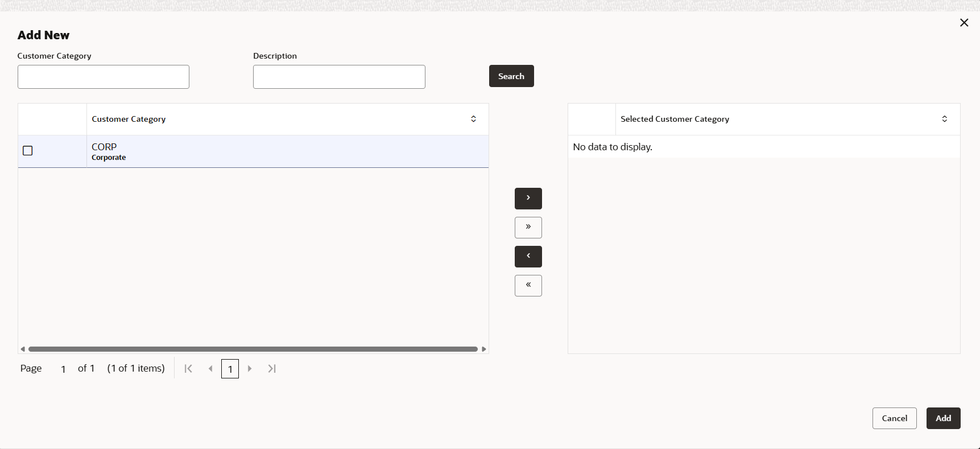
Task: Go to next page of results
Action: pos(250,369)
